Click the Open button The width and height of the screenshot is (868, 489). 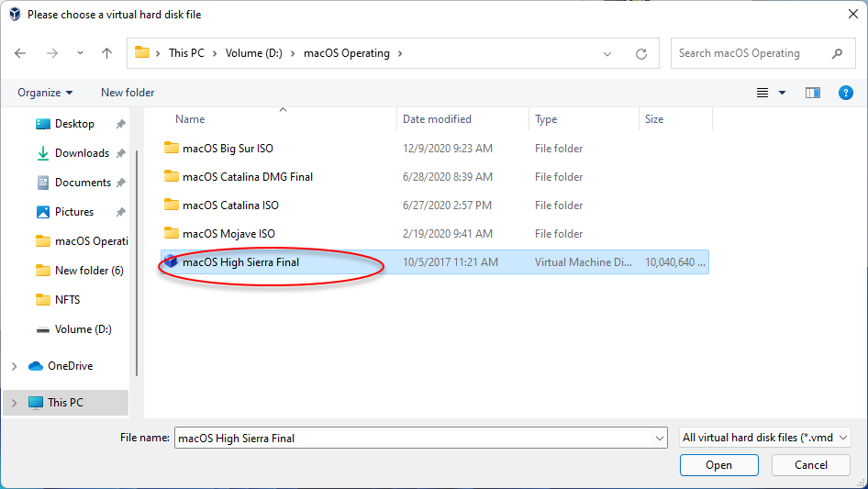click(718, 465)
